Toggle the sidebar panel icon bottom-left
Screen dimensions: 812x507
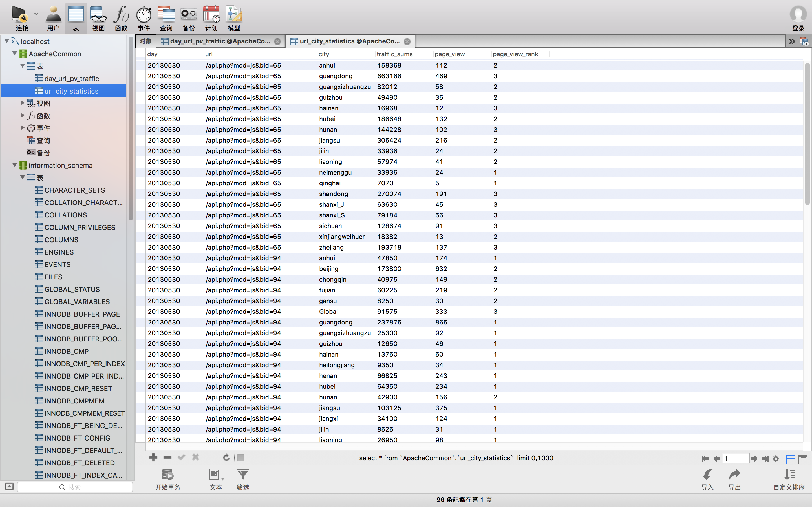click(9, 486)
